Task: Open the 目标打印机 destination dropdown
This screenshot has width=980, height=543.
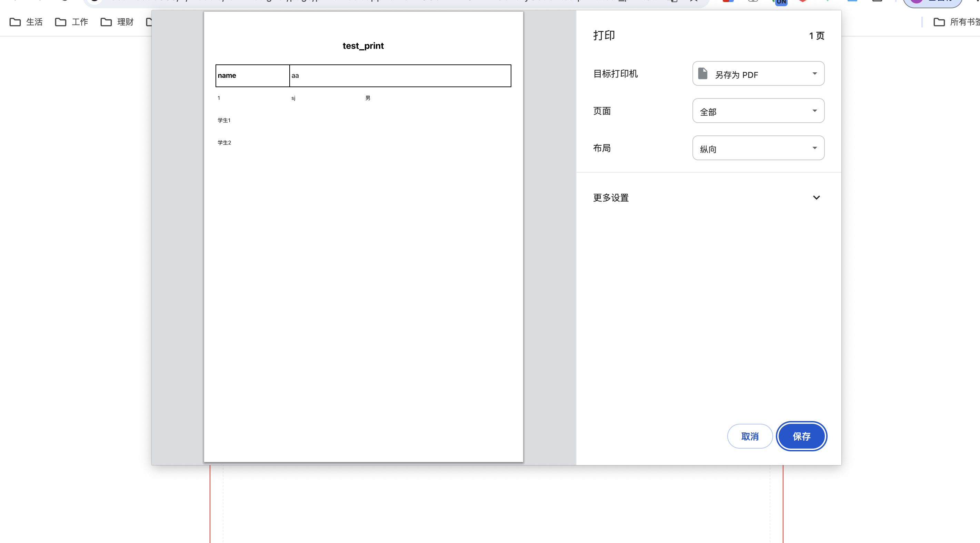Action: tap(758, 74)
